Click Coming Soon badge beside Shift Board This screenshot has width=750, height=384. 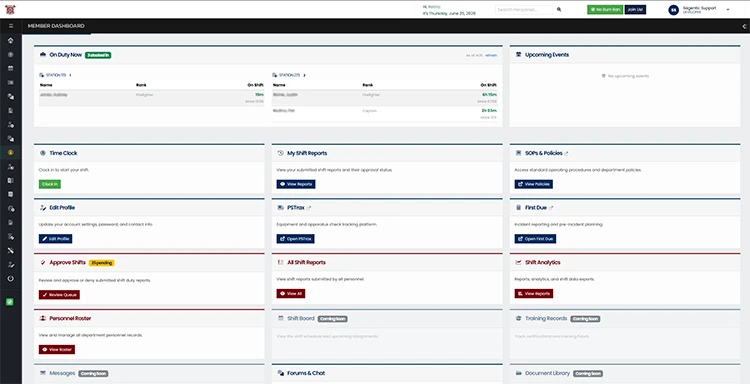332,318
